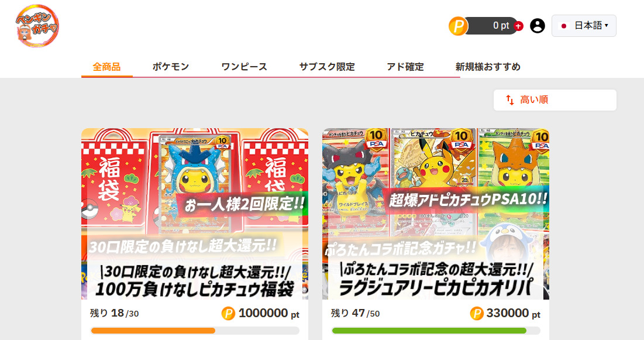Viewport: 644px width, 340px height.
Task: Click the sort arrows icon beside 高い順
Action: click(510, 100)
